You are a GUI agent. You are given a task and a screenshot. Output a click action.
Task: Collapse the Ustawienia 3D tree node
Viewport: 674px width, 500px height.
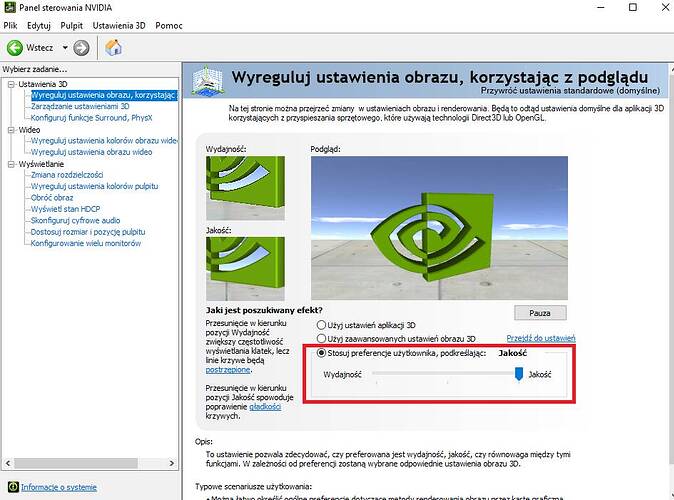click(x=11, y=84)
